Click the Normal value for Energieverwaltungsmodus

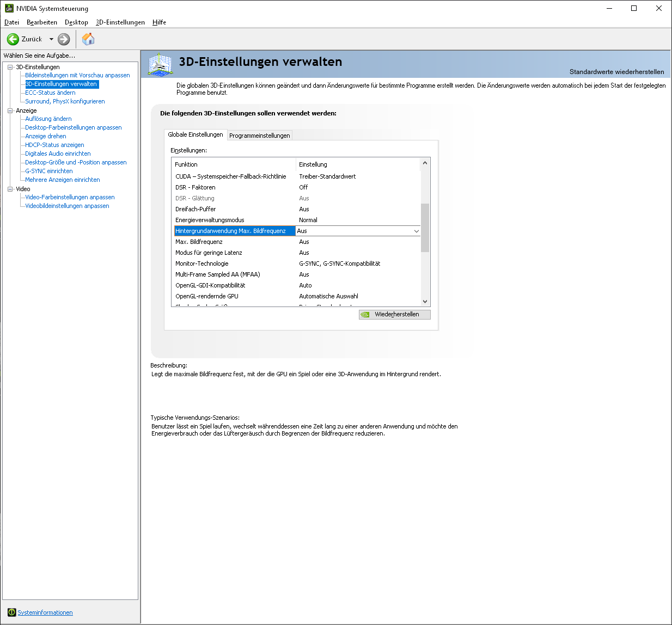click(308, 220)
